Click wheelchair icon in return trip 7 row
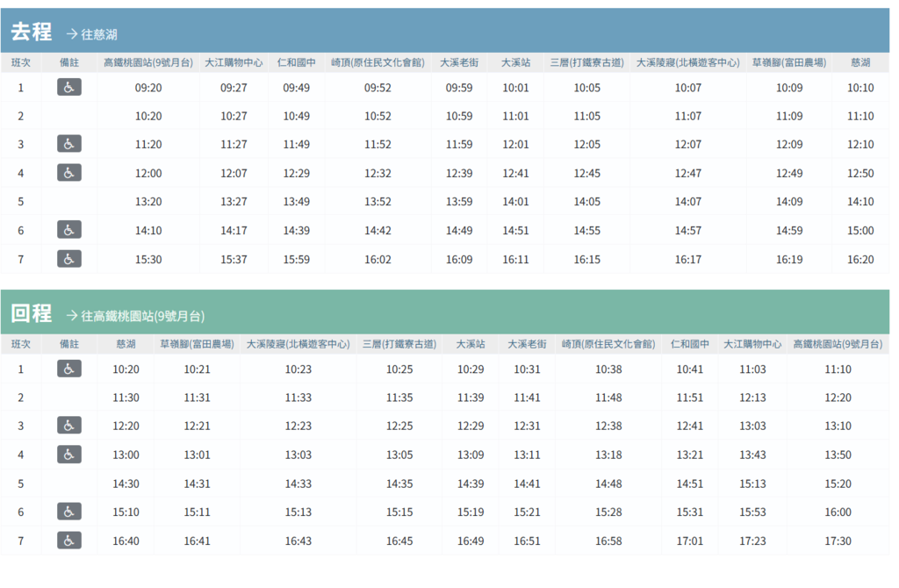 click(x=68, y=541)
